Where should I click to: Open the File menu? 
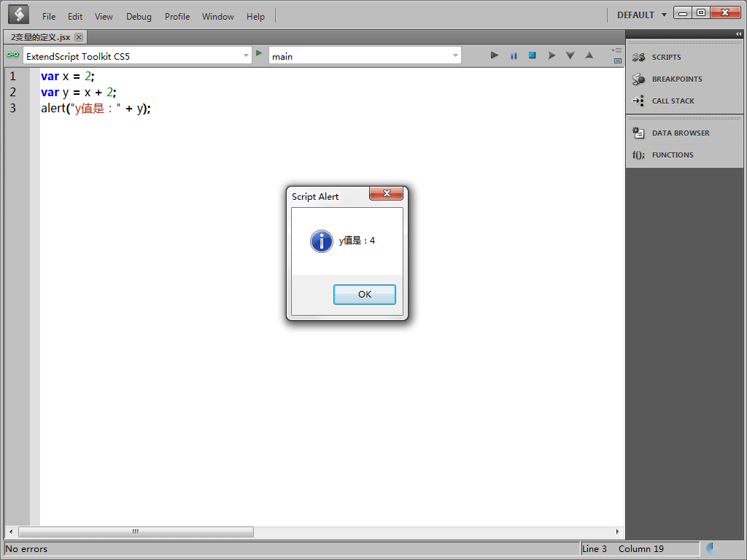click(49, 17)
